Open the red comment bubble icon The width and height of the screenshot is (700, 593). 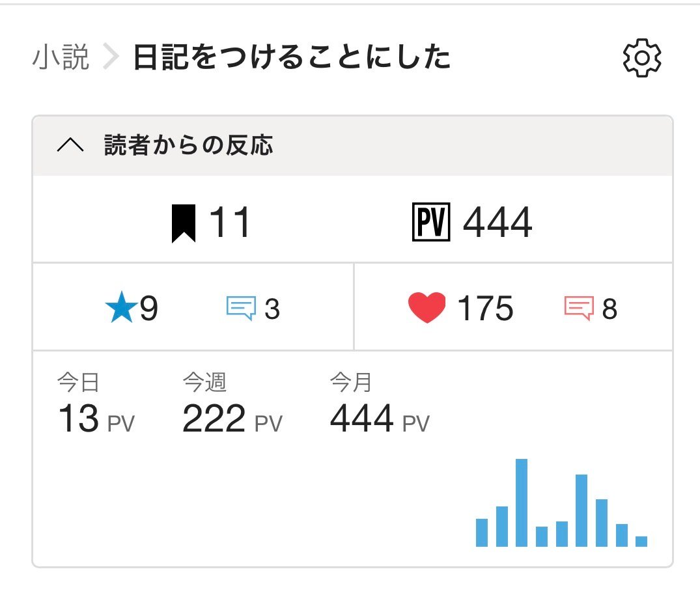(578, 309)
